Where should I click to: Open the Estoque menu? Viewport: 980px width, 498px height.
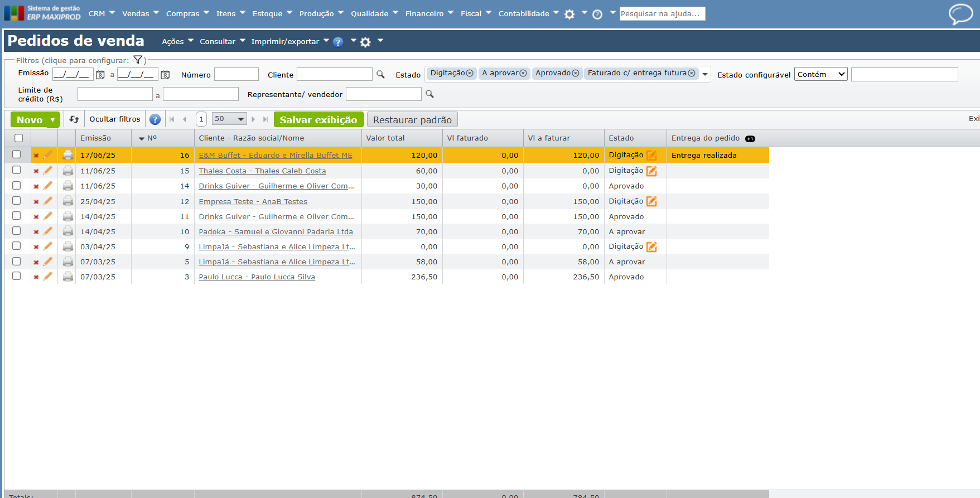tap(272, 13)
